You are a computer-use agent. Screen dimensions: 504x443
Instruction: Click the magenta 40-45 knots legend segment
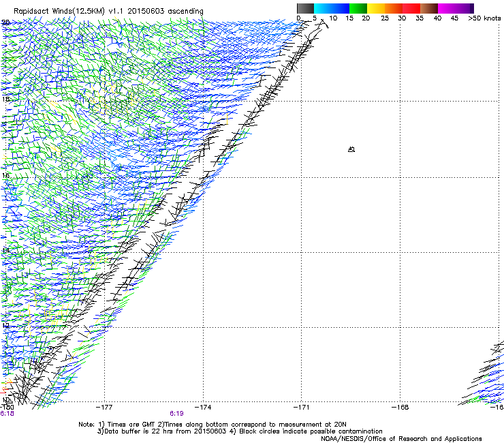pos(447,8)
